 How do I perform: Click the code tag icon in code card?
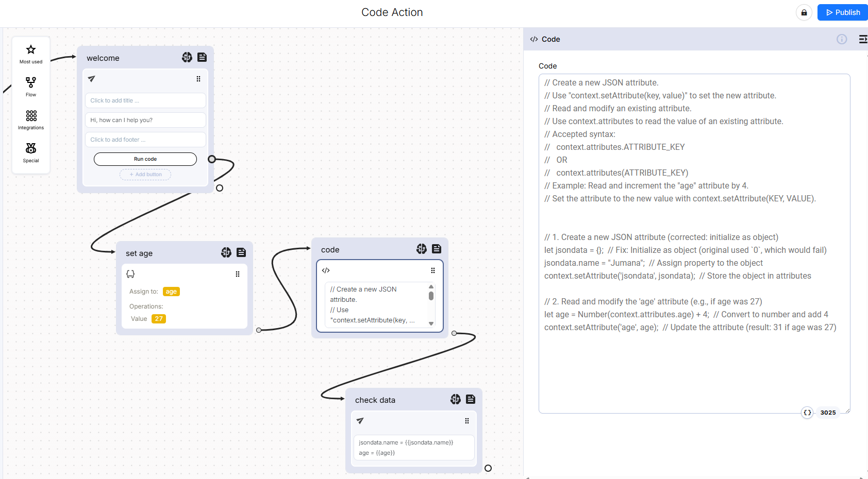[326, 270]
